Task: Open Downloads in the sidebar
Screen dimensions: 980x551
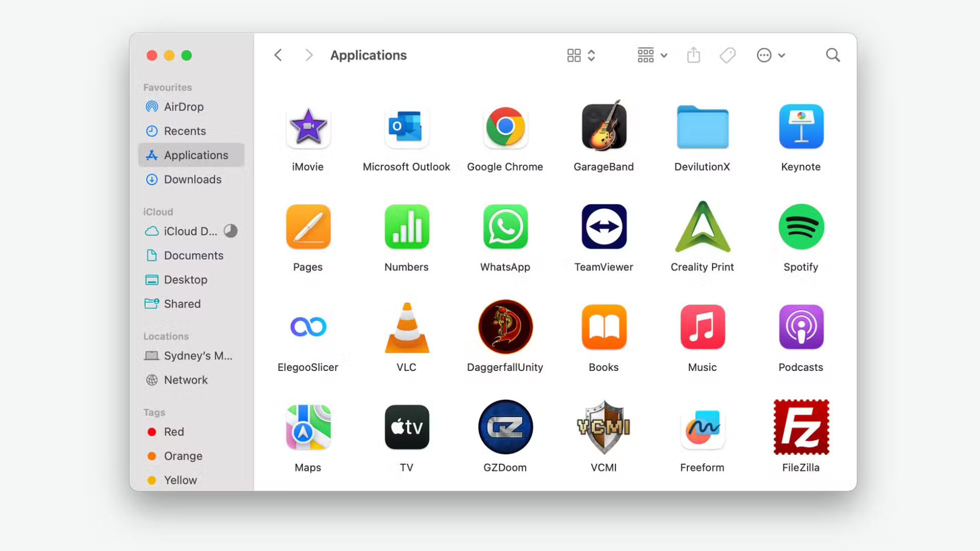Action: [x=192, y=180]
